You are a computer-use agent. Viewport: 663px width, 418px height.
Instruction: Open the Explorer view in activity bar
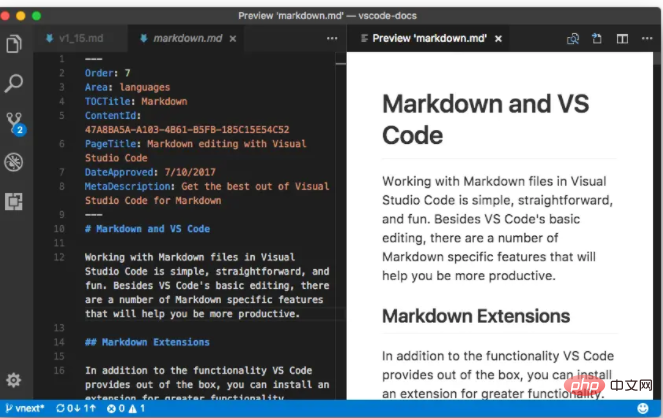click(x=14, y=44)
